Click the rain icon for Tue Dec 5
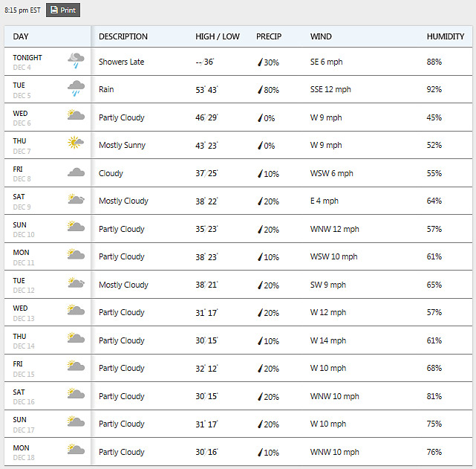Viewport: 476px width, 469px height. (x=76, y=88)
